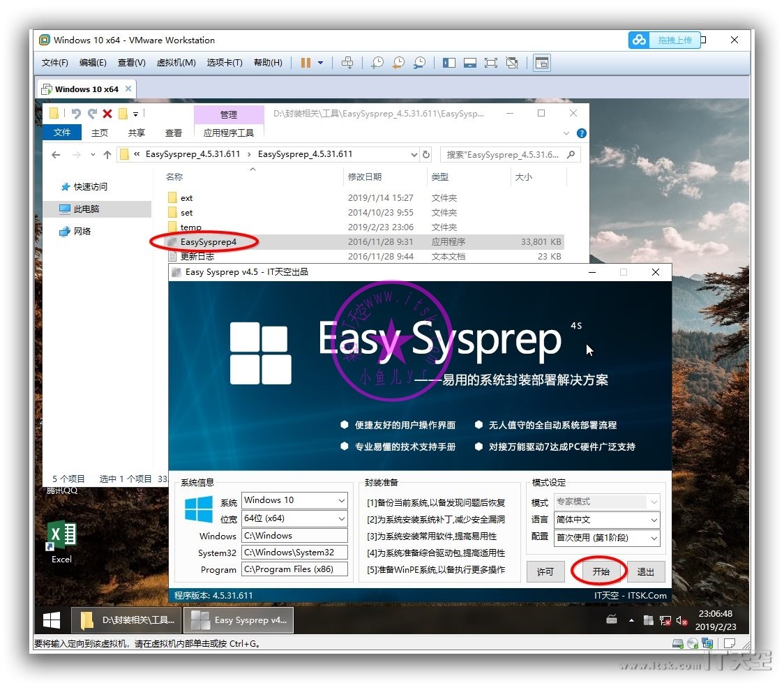This screenshot has height=683, width=784.
Task: Open the VMware 文件(F) menu
Action: coord(55,63)
